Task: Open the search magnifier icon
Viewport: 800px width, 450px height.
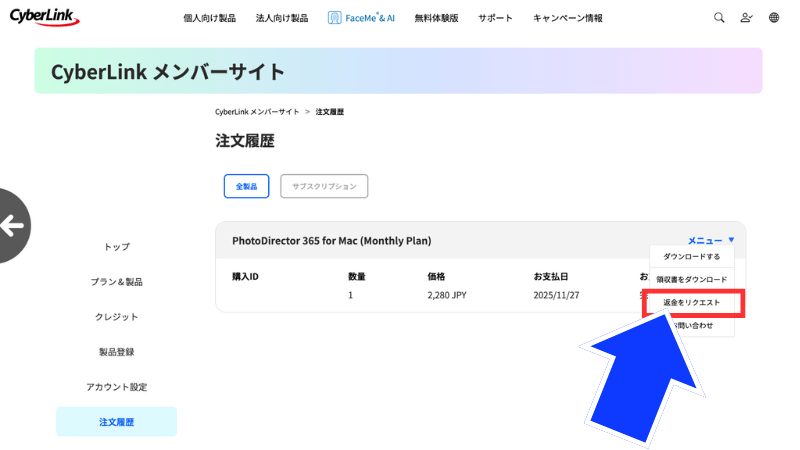Action: pyautogui.click(x=719, y=18)
